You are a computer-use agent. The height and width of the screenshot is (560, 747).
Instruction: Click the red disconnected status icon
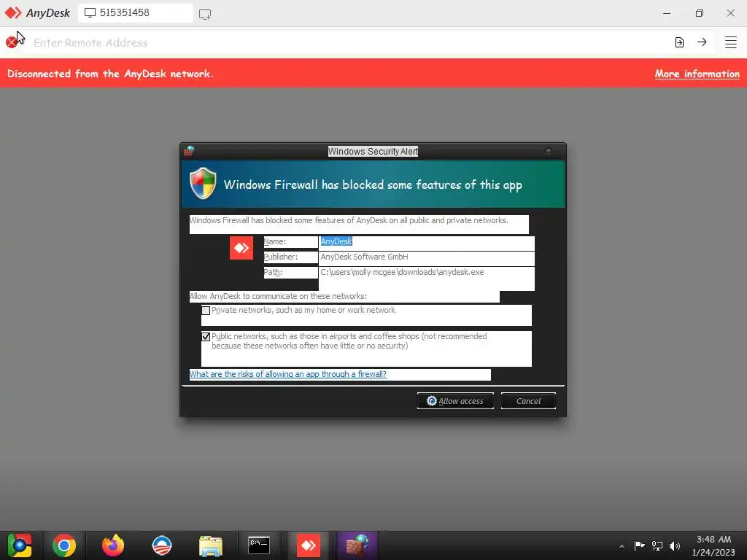(x=11, y=43)
